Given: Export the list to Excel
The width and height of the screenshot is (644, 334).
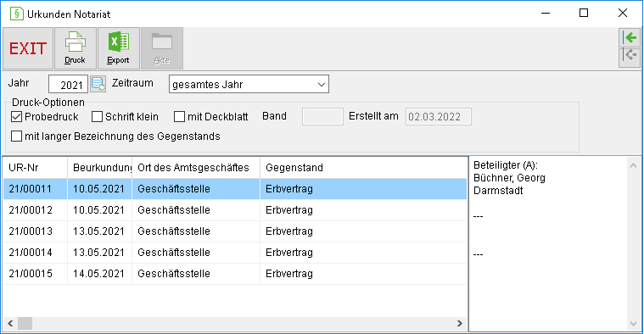Looking at the screenshot, I should coord(118,48).
